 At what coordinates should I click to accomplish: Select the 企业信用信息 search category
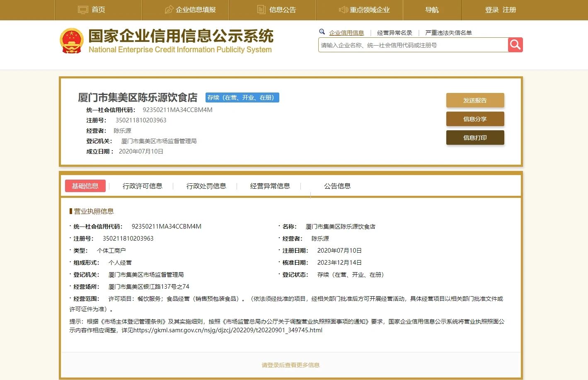click(346, 33)
